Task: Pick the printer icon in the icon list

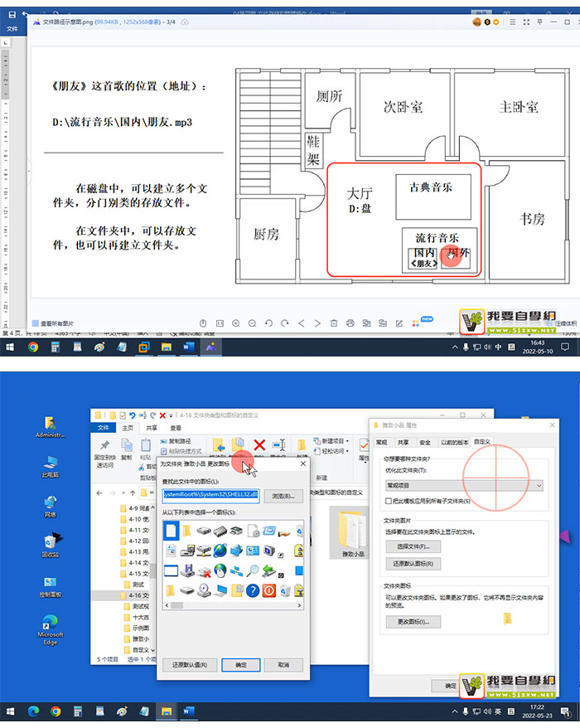Action: [x=236, y=530]
